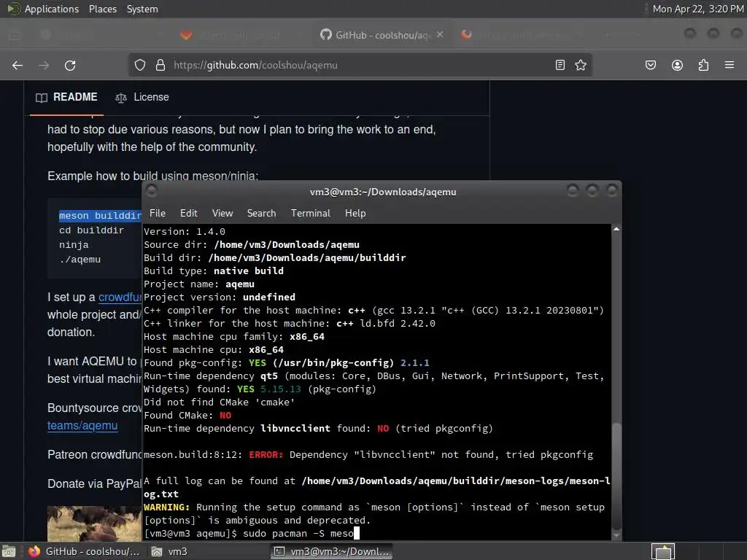Viewport: 747px width, 560px height.
Task: Open the Firefox account menu
Action: 677,65
